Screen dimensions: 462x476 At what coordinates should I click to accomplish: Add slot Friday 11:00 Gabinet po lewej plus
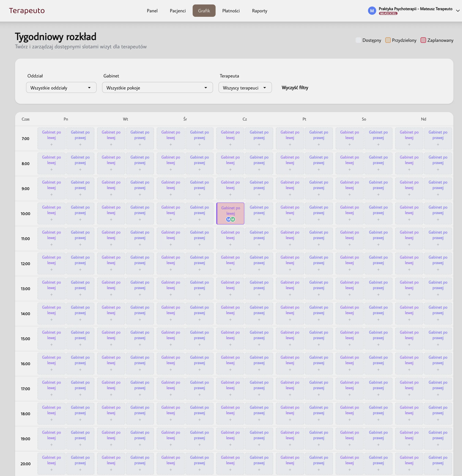[290, 245]
